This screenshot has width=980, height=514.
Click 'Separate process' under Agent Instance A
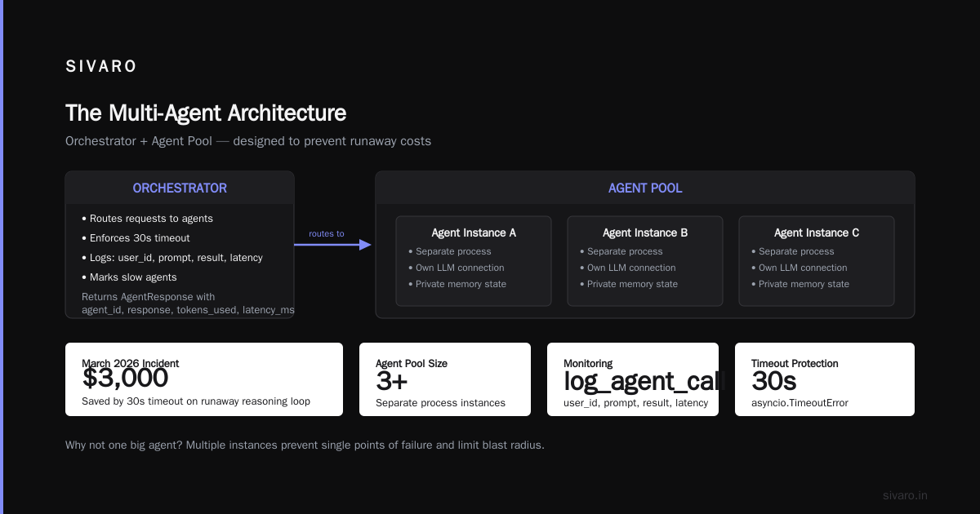pos(449,251)
